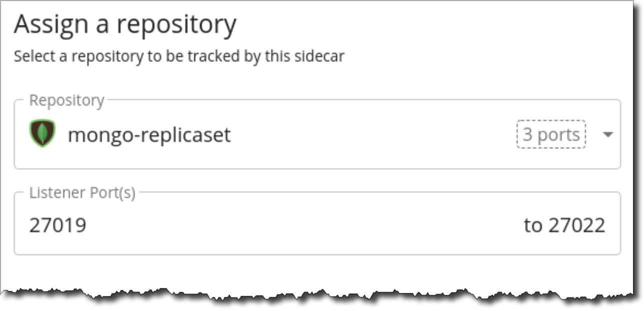Screen dimensions: 644x311
Task: Click the MongoDB leaf icon
Action: click(43, 134)
